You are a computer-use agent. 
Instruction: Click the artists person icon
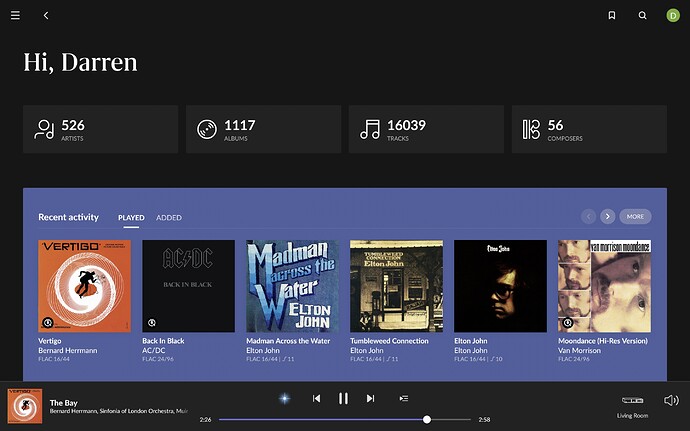click(x=44, y=129)
